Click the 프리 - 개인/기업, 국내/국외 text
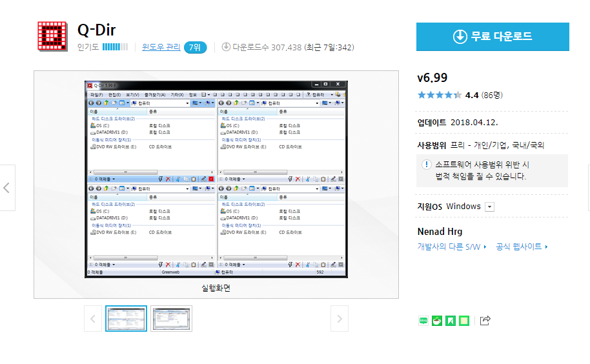 pos(498,145)
